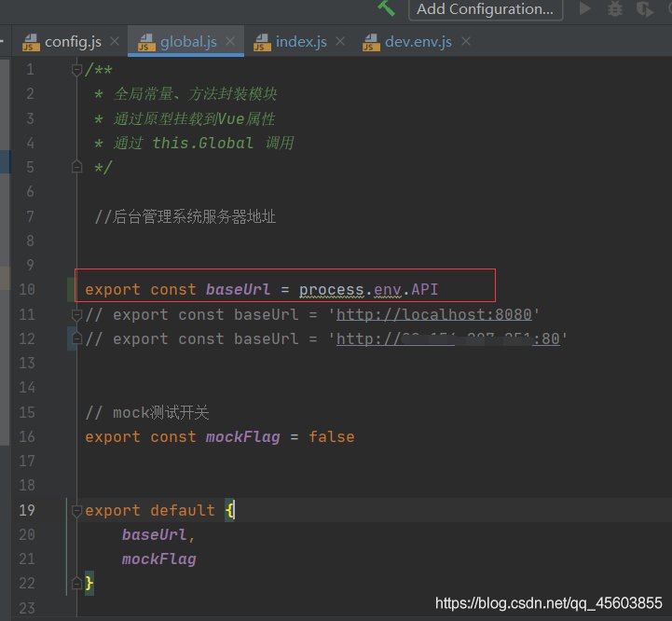Click the green Build hammer icon

tap(387, 8)
